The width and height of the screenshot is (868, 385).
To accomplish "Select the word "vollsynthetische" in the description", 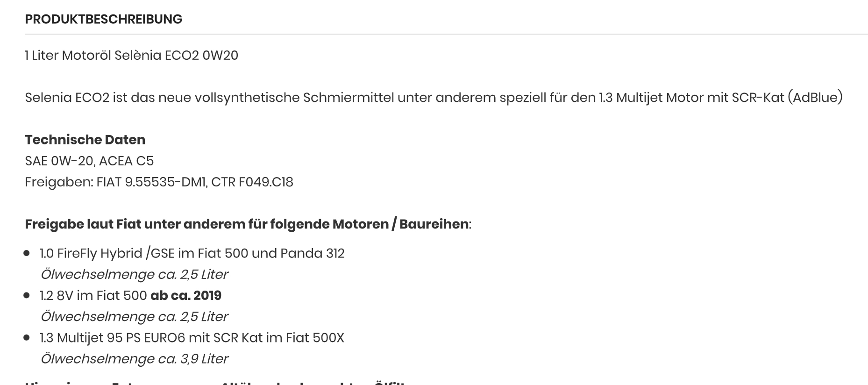I will (247, 98).
